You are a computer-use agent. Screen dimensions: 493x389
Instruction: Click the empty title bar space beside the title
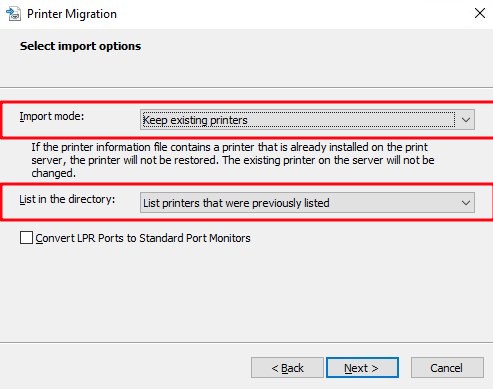(293, 14)
